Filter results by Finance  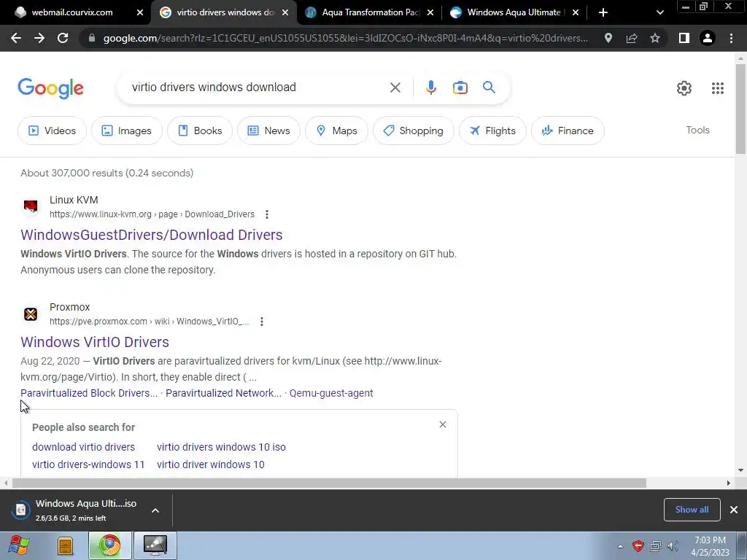[x=568, y=131]
